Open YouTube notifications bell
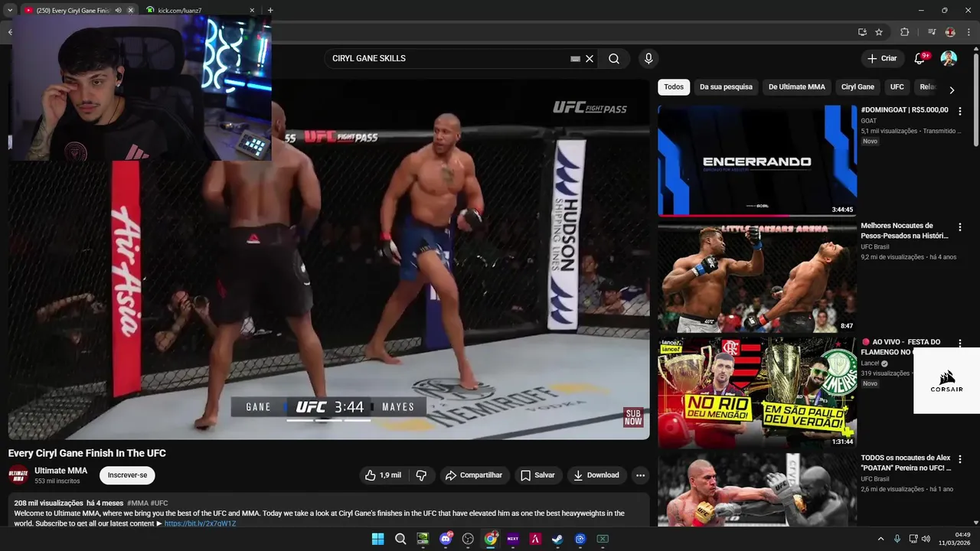 click(x=920, y=58)
